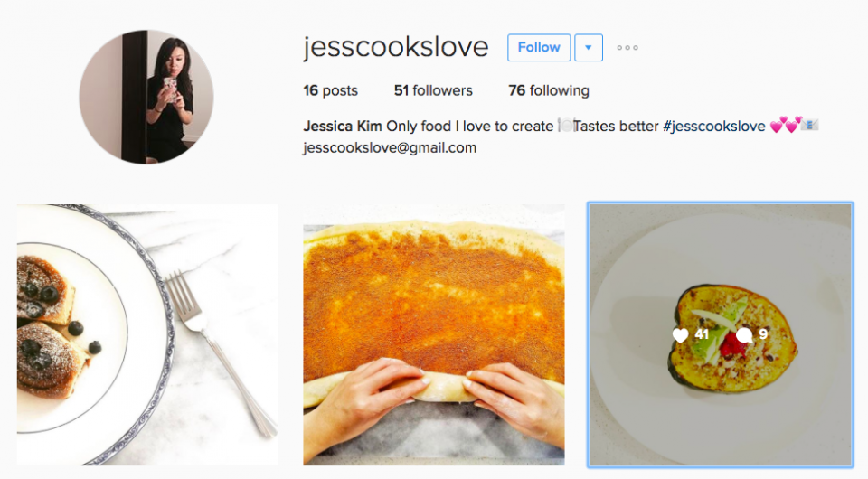Click the jesscookslove username heading
This screenshot has width=868, height=479.
tap(396, 46)
